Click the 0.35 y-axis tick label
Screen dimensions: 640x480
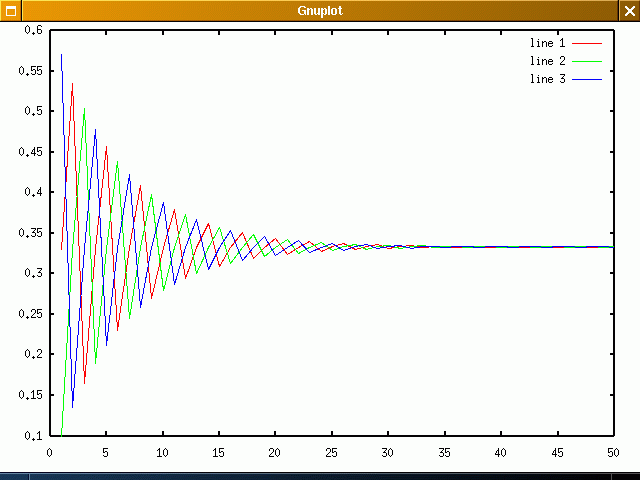pyautogui.click(x=31, y=233)
